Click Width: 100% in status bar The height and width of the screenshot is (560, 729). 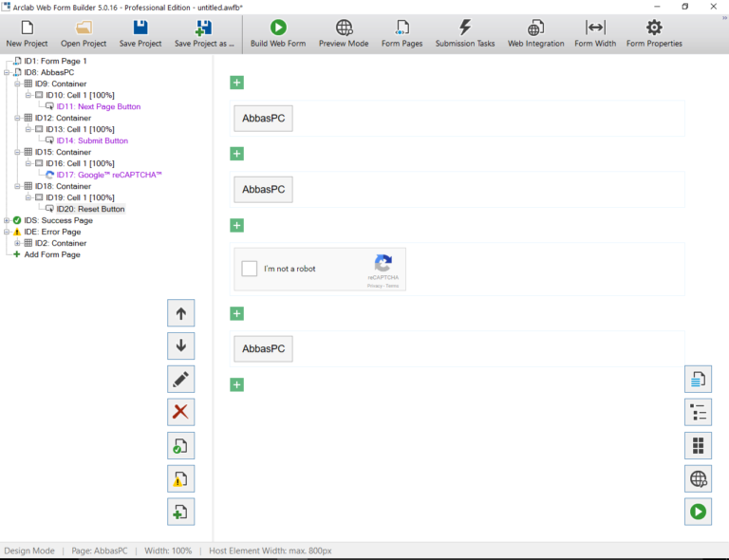coord(168,551)
